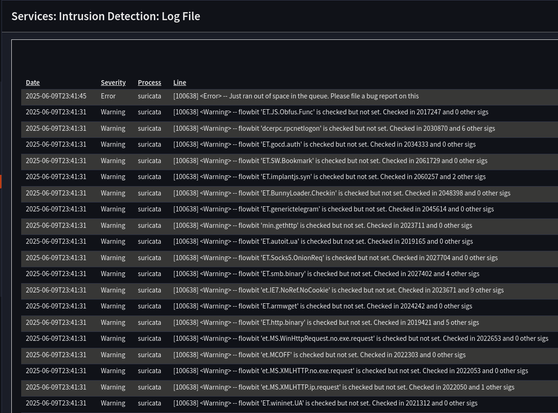Select the ET.autoit.ua warning entry
Viewport: 558px width, 413px height.
289,242
